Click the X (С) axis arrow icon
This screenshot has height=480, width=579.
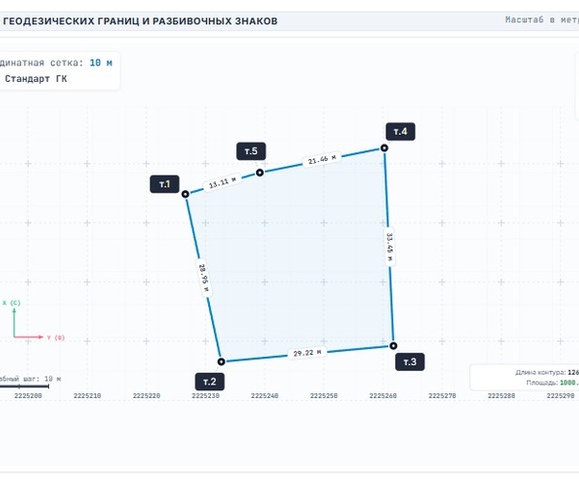(14, 322)
